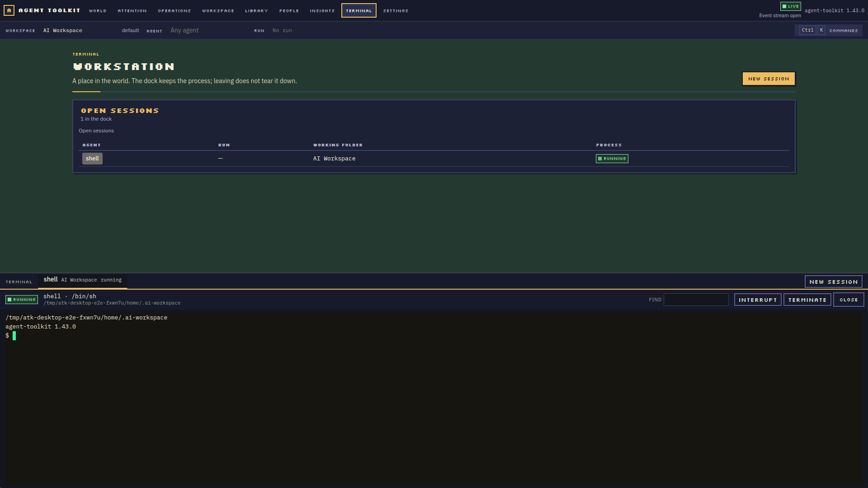Image resolution: width=868 pixels, height=488 pixels.
Task: Click the Running process badge in the table
Action: coord(612,159)
